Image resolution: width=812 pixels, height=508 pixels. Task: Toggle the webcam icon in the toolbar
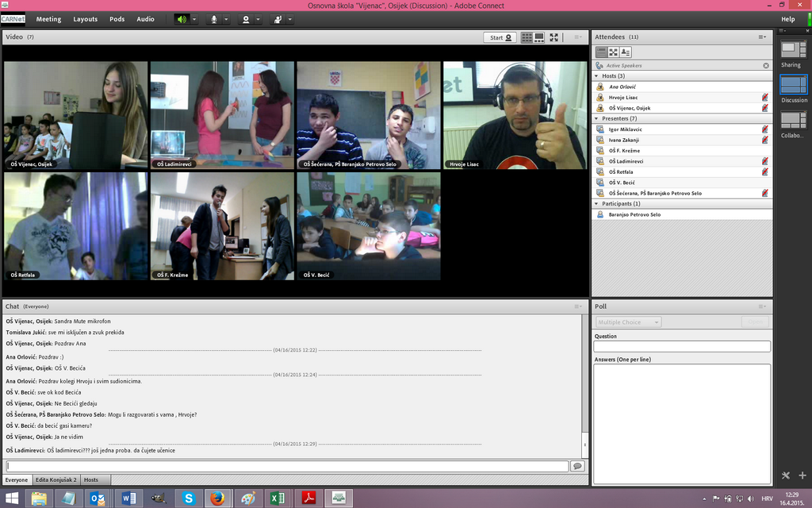point(246,19)
